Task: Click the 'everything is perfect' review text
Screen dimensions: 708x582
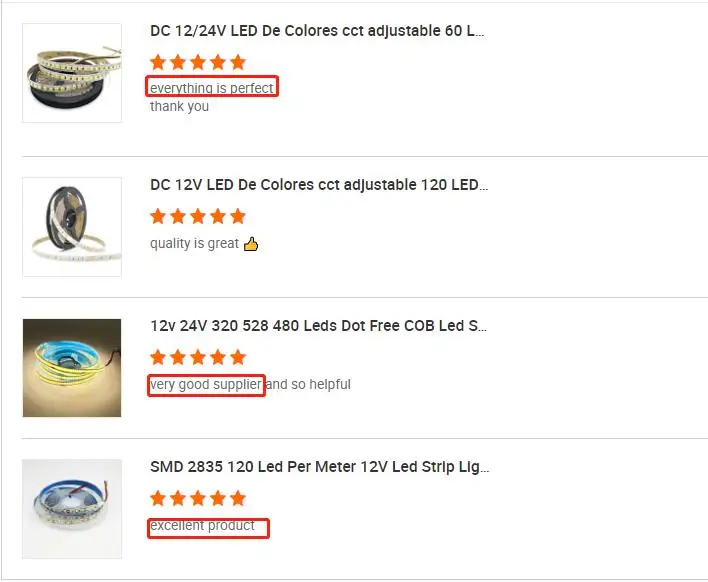Action: [x=212, y=88]
